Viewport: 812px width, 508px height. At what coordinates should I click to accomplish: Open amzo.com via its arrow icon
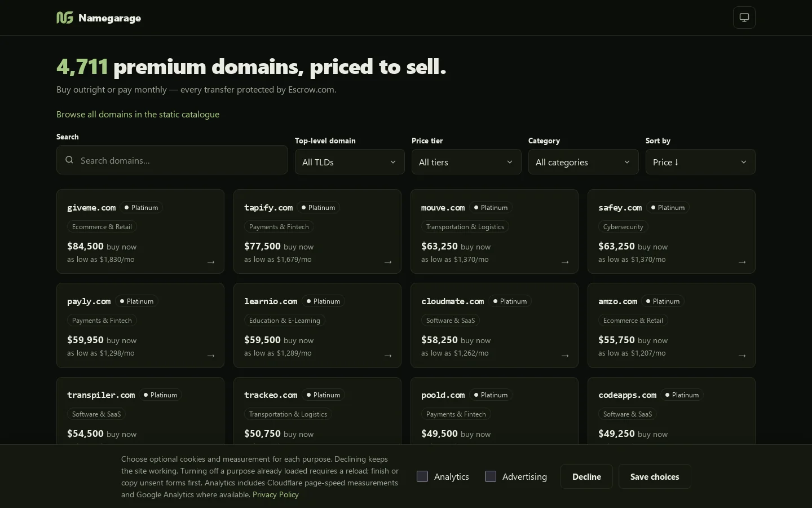(x=742, y=356)
